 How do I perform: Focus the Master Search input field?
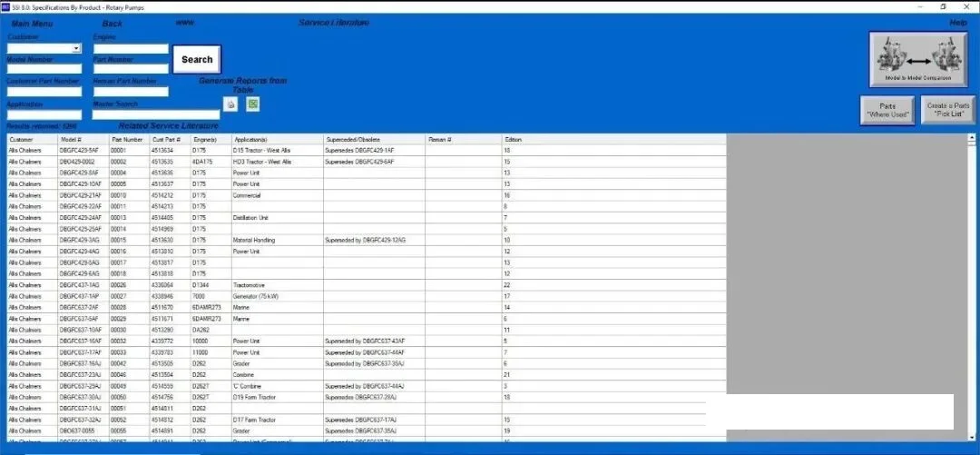coord(156,114)
